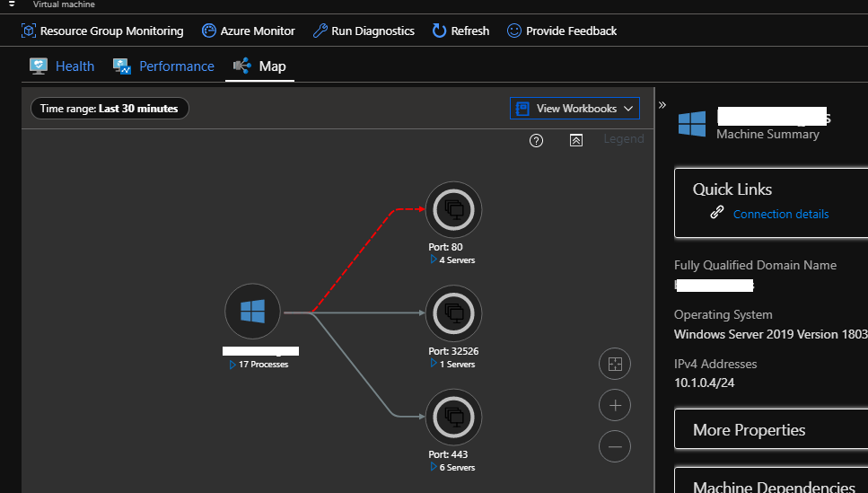
Task: Zoom in with the plus button
Action: [x=615, y=405]
